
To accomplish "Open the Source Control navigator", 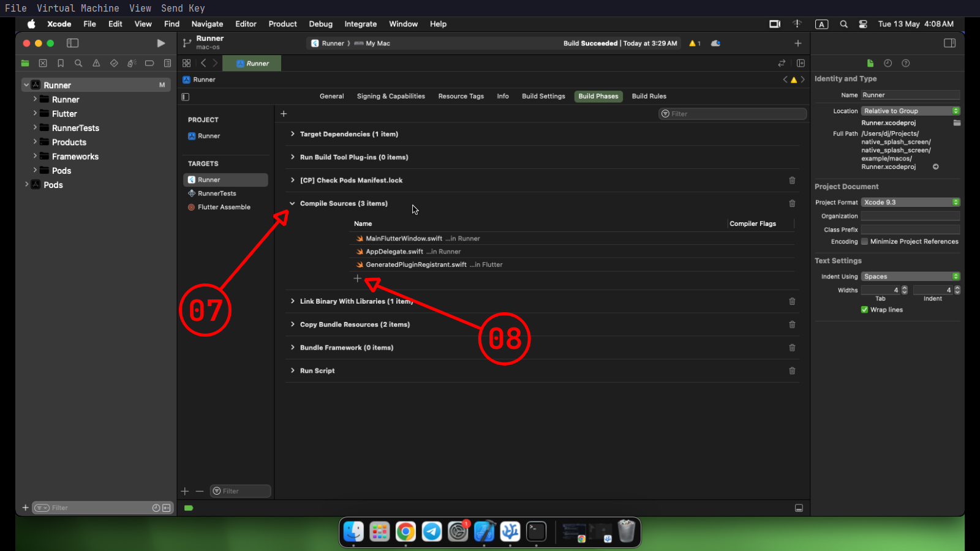I will (43, 63).
